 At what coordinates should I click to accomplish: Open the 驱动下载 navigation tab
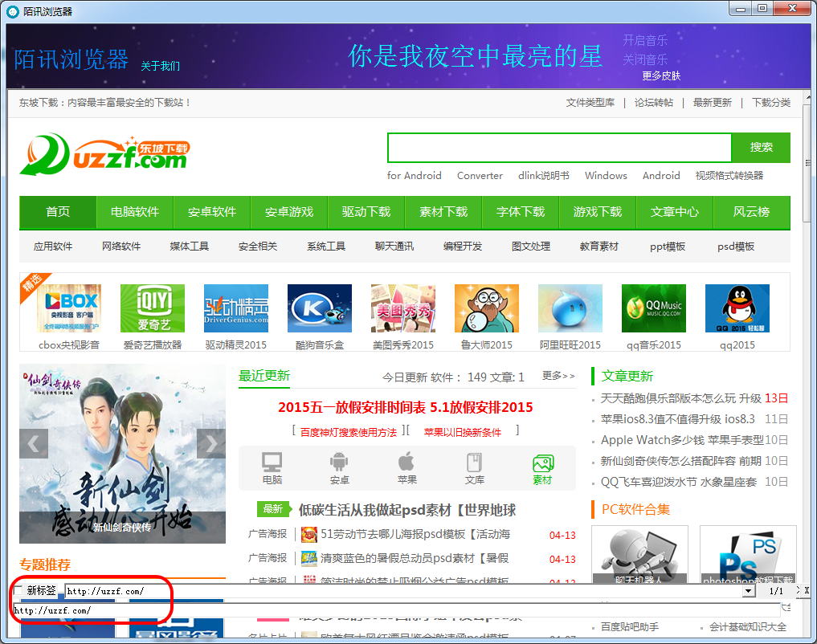click(366, 212)
